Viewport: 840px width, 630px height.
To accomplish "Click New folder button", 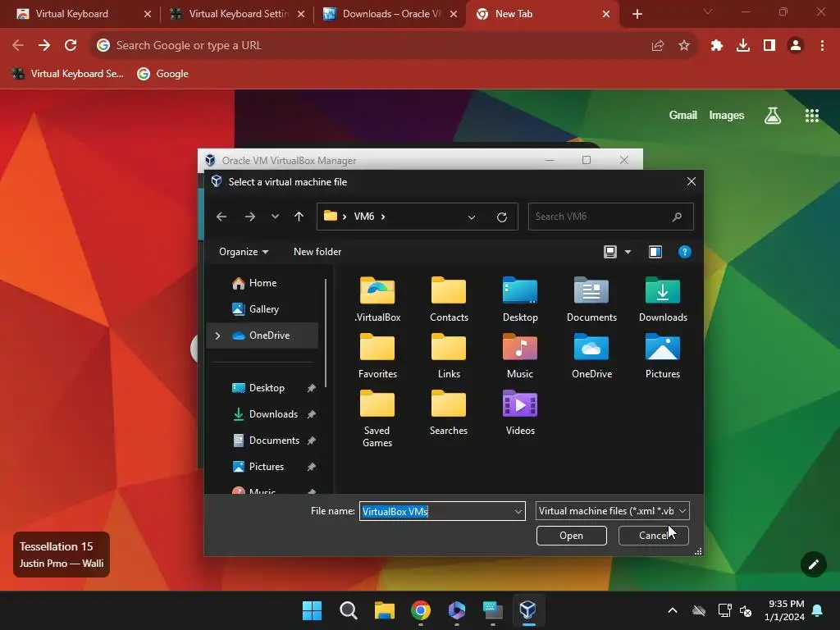I will [x=317, y=252].
